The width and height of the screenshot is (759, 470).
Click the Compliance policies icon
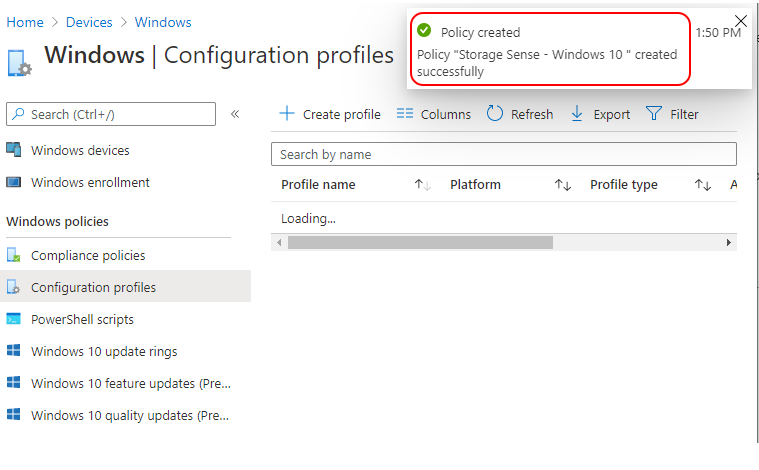14,255
